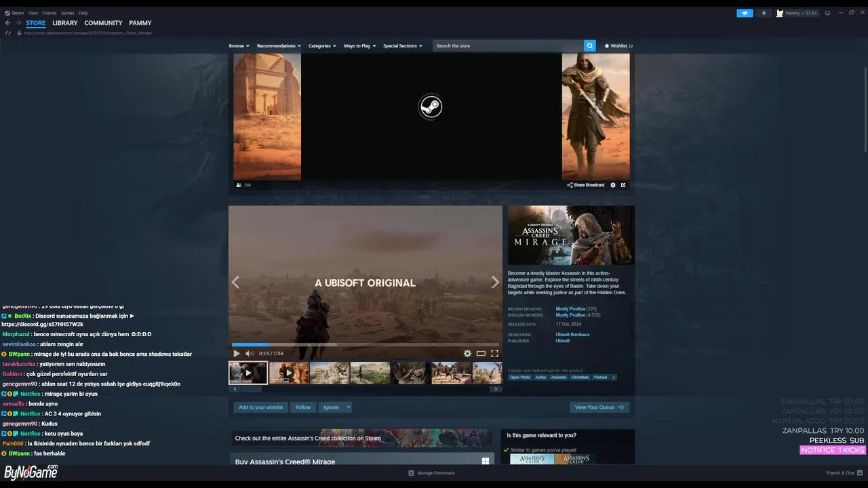Click Add to your wishlist
This screenshot has height=488, width=868.
[261, 407]
